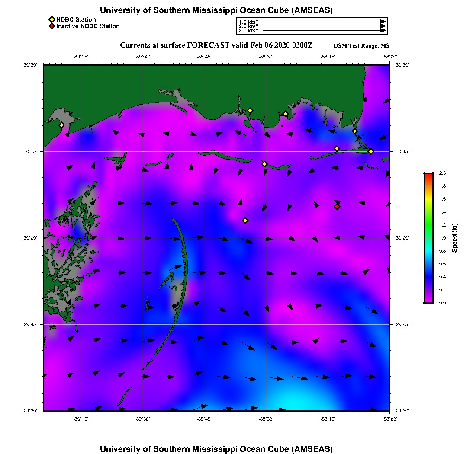The height and width of the screenshot is (454, 476).
Task: Click the top AMSEAS Ocean Cube title
Action: [x=216, y=10]
